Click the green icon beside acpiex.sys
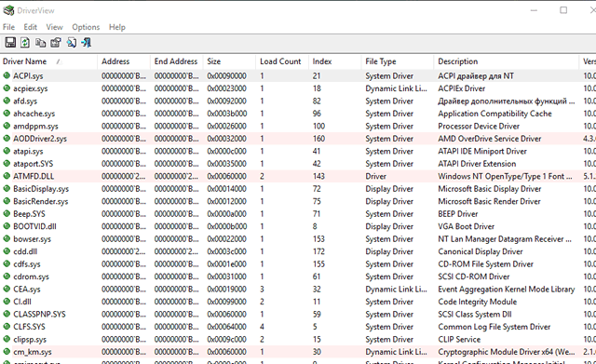This screenshot has height=364, width=596. point(7,88)
